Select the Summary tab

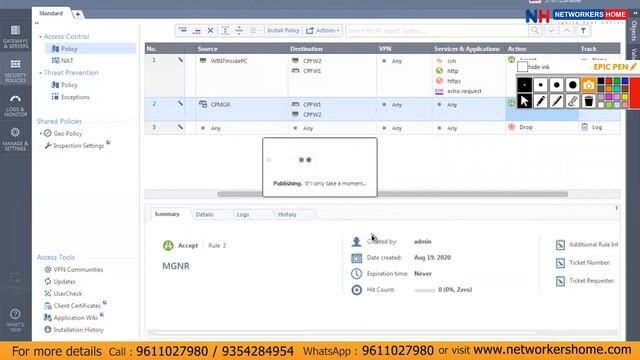point(167,214)
